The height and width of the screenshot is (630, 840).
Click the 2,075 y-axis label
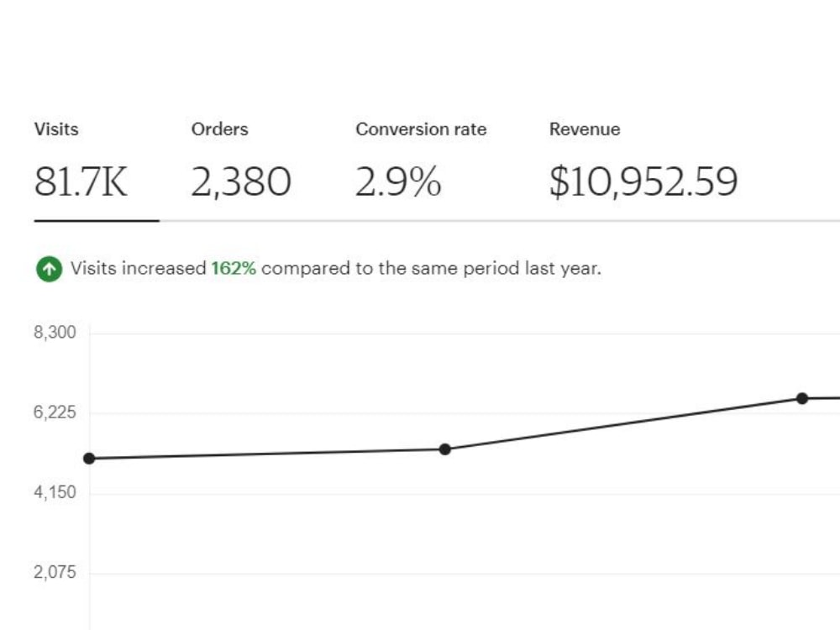tap(55, 572)
